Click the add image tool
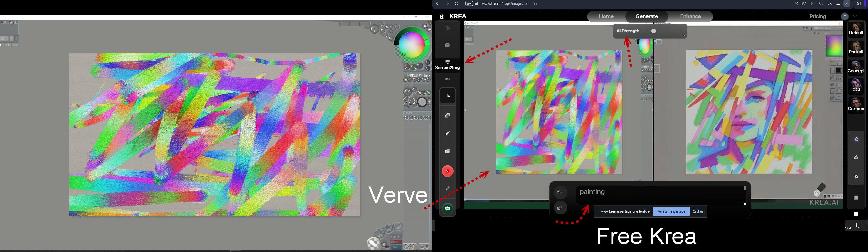Image resolution: width=868 pixels, height=252 pixels. tap(447, 151)
